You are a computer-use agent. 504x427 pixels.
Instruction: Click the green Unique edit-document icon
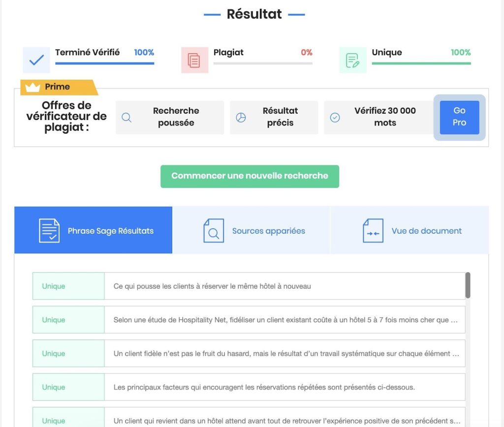(x=352, y=60)
